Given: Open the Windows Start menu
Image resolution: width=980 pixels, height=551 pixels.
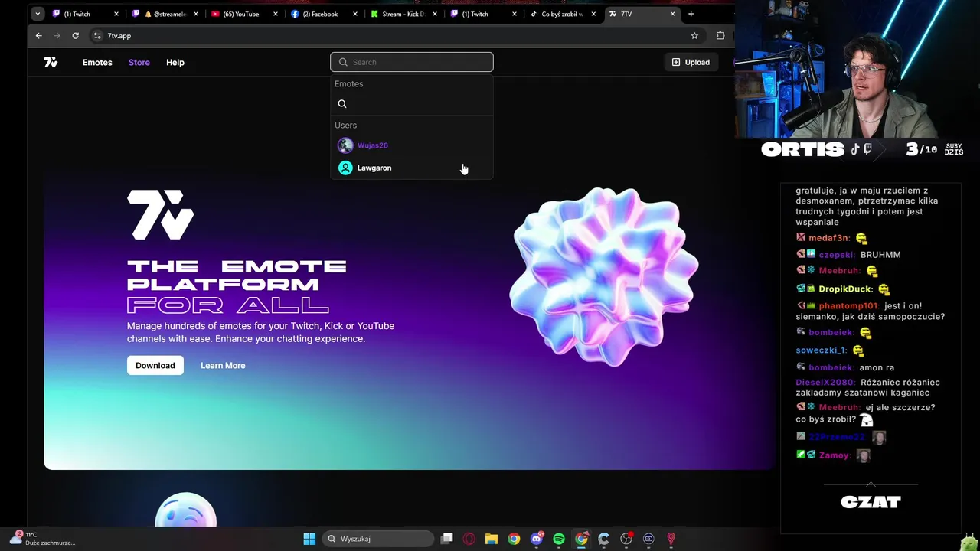Looking at the screenshot, I should [309, 539].
